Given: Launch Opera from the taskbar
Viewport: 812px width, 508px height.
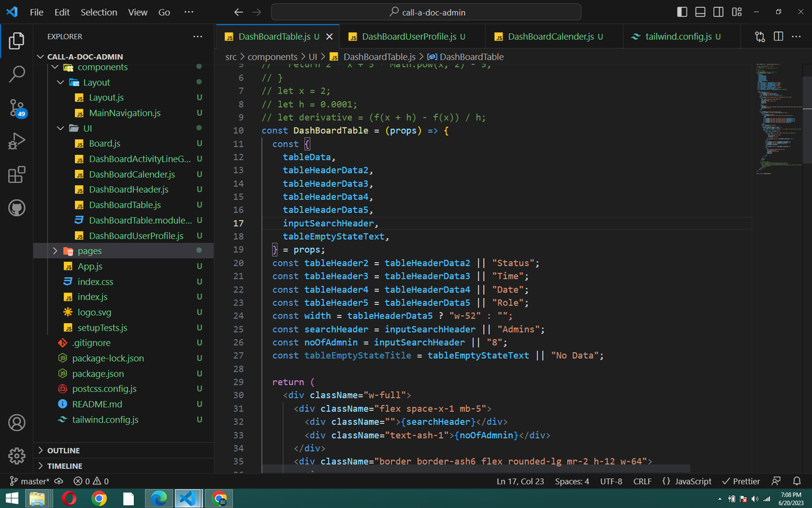Looking at the screenshot, I should click(69, 499).
